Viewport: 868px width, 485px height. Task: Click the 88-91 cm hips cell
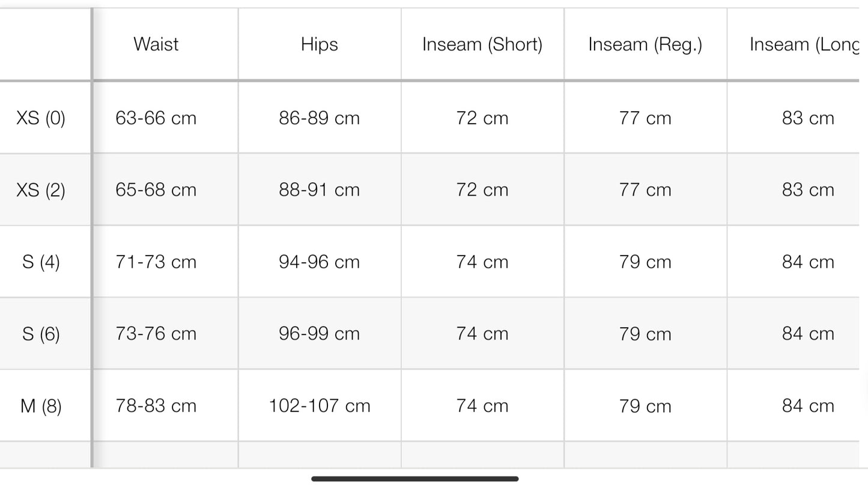click(320, 190)
